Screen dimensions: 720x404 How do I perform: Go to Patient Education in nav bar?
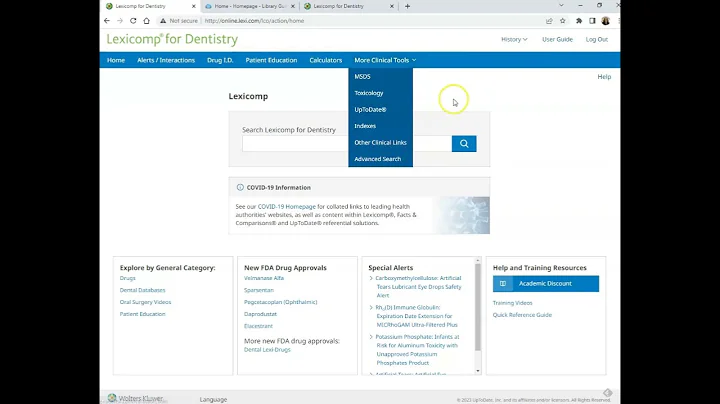pyautogui.click(x=271, y=60)
